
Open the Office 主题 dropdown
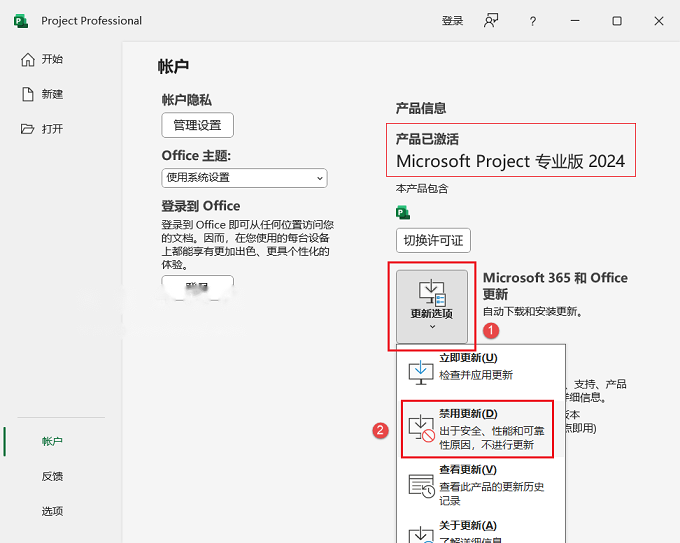tap(244, 178)
